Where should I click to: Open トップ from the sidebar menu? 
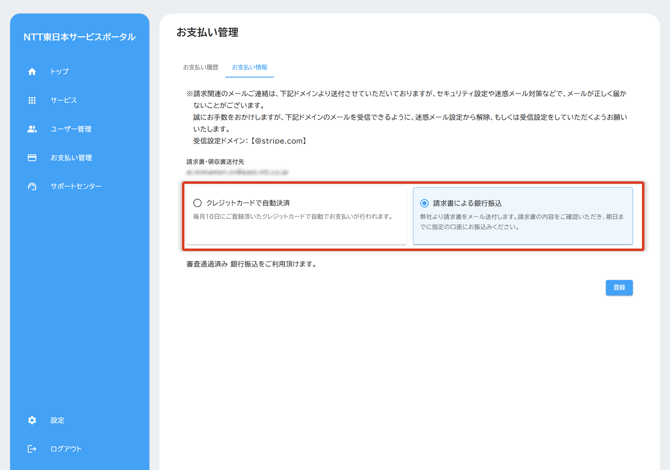[60, 72]
